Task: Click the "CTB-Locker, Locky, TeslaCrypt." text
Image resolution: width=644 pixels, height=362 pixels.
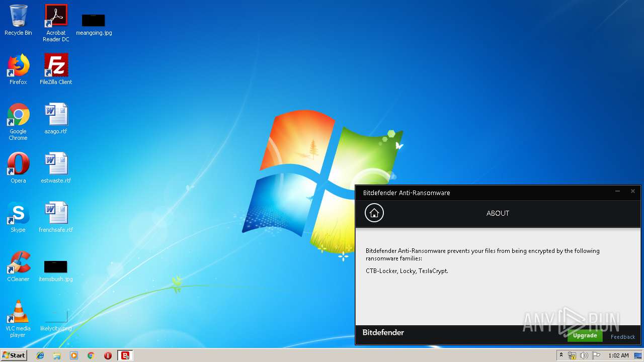Action: pyautogui.click(x=407, y=271)
